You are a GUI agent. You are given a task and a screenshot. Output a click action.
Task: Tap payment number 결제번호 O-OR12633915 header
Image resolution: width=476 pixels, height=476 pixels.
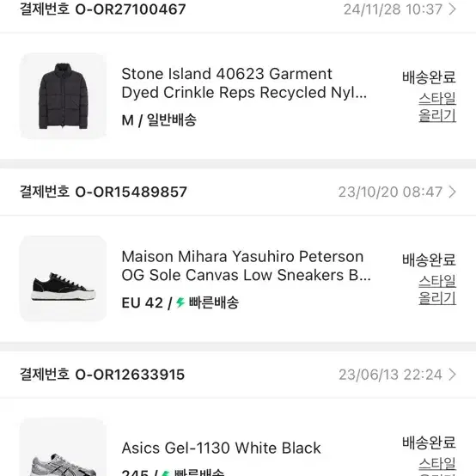[x=102, y=375]
